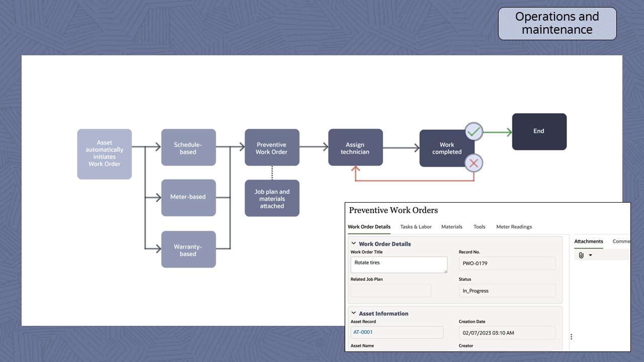This screenshot has height=362, width=644.
Task: Click the End node in the flowchart
Action: pos(539,131)
